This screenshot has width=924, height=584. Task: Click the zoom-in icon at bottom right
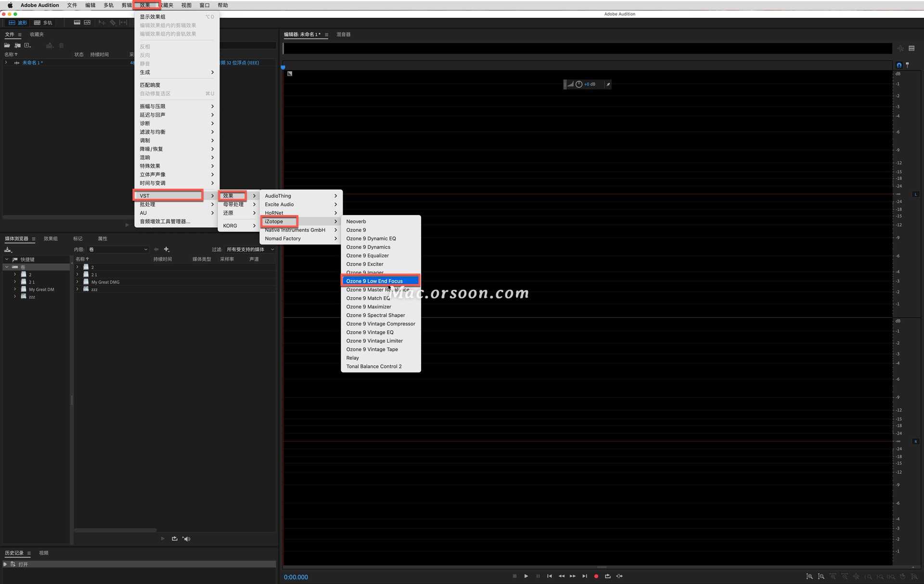click(809, 576)
